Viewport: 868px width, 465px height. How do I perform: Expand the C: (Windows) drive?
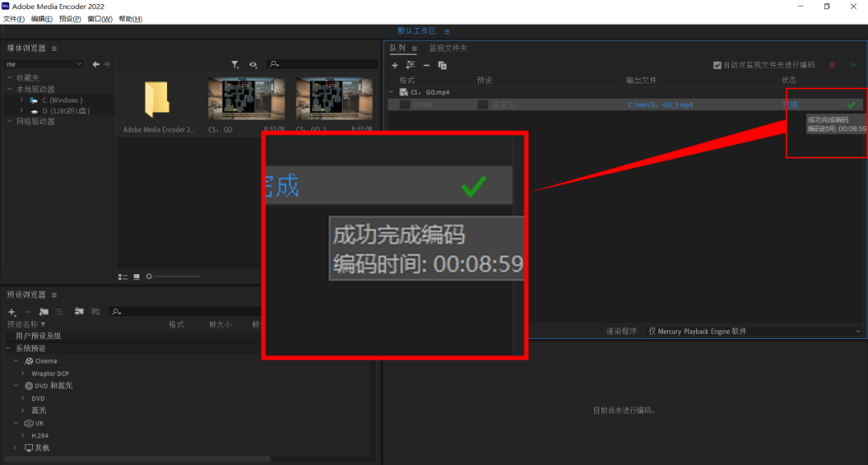click(x=22, y=101)
